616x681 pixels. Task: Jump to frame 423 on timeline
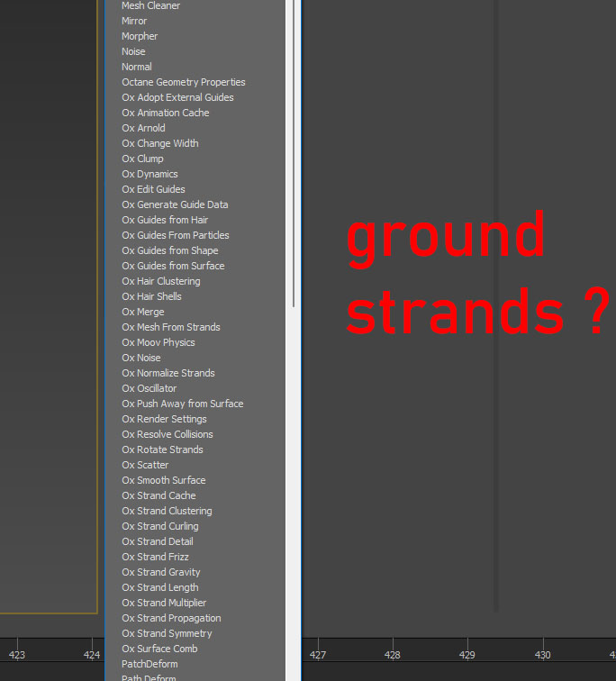coord(17,655)
